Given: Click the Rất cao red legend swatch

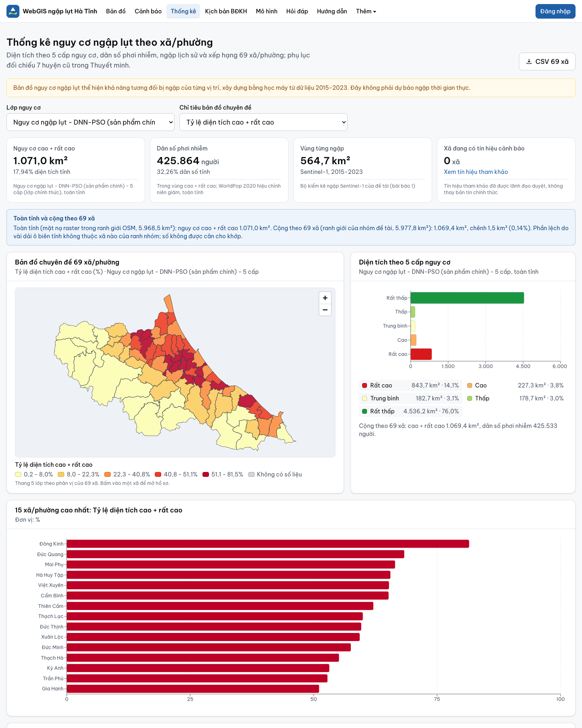Looking at the screenshot, I should click(365, 385).
